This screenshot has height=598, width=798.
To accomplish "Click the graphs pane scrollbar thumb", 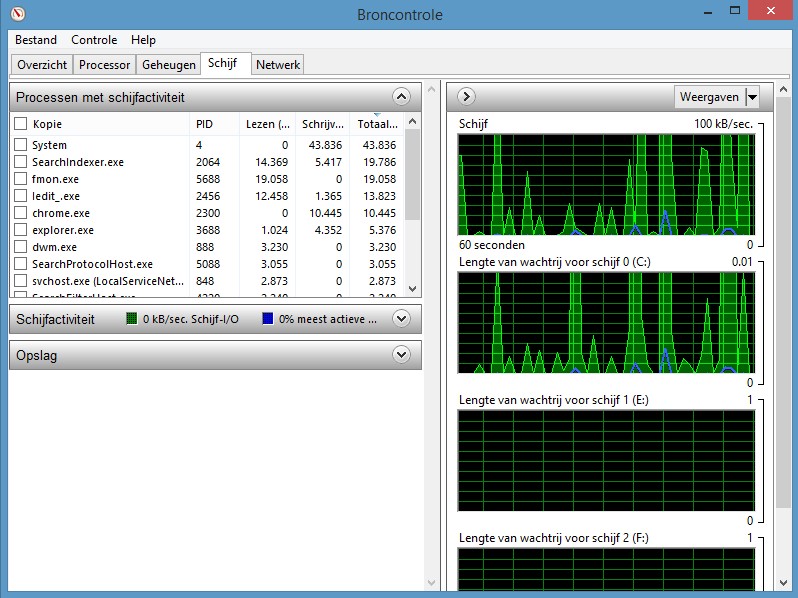I will pyautogui.click(x=783, y=302).
